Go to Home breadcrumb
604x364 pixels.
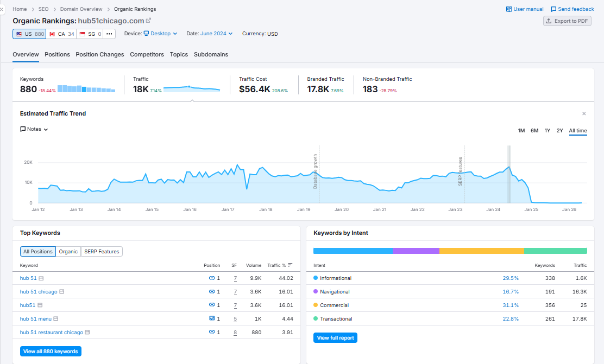(20, 9)
